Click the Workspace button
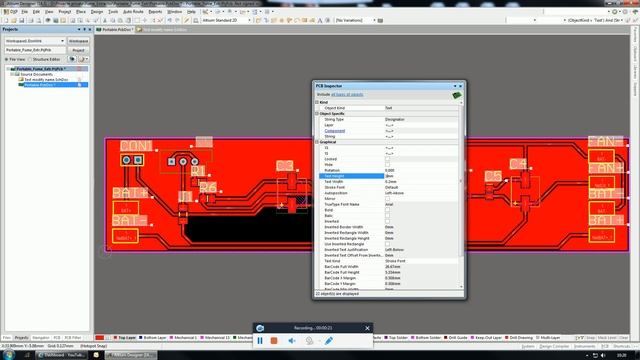The width and height of the screenshot is (640, 360). tap(78, 41)
